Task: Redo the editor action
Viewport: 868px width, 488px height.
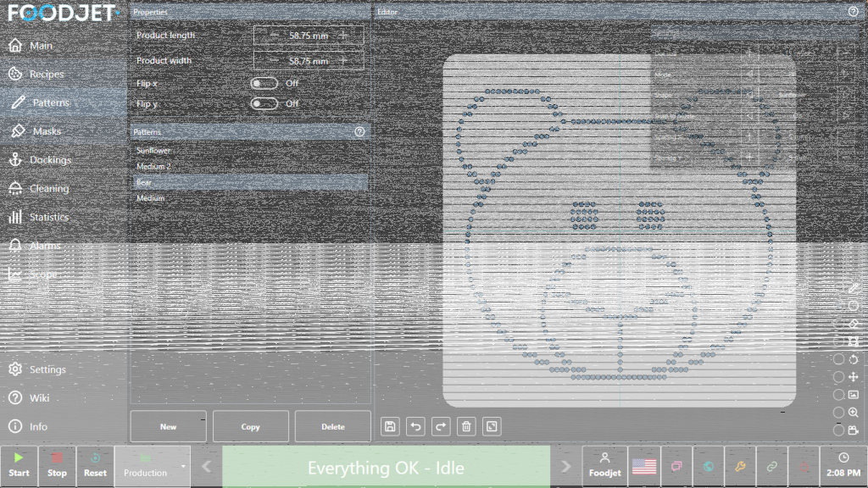Action: point(441,427)
